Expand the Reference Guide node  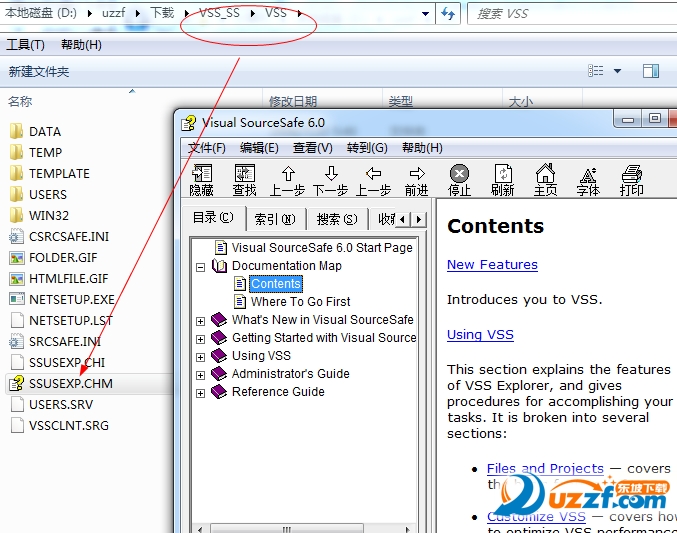200,393
